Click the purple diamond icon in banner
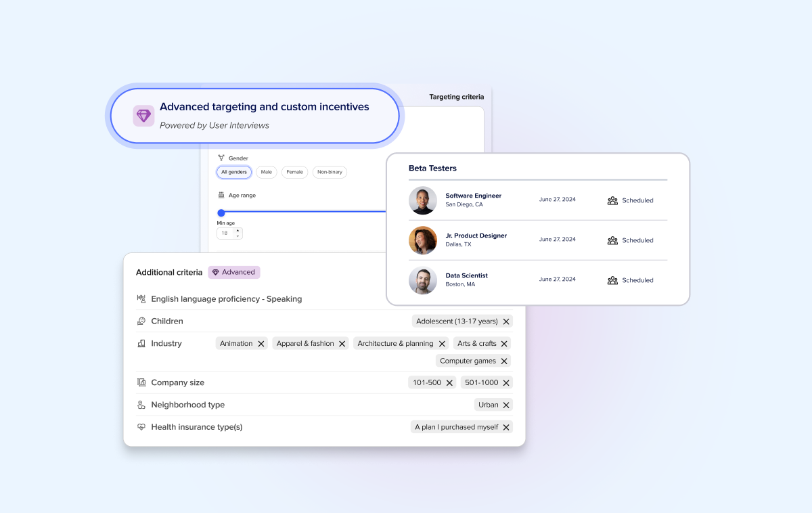 (143, 116)
